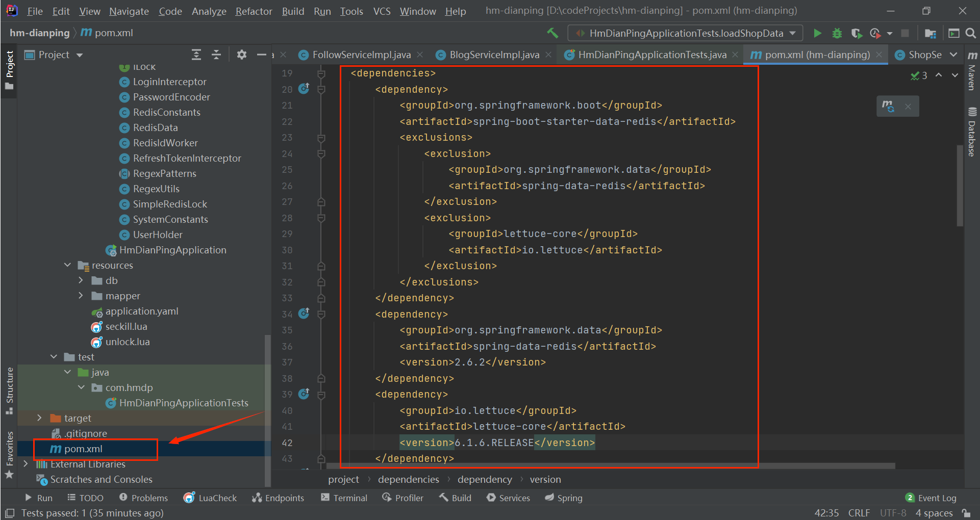
Task: Open the Problems tool window
Action: pyautogui.click(x=143, y=498)
